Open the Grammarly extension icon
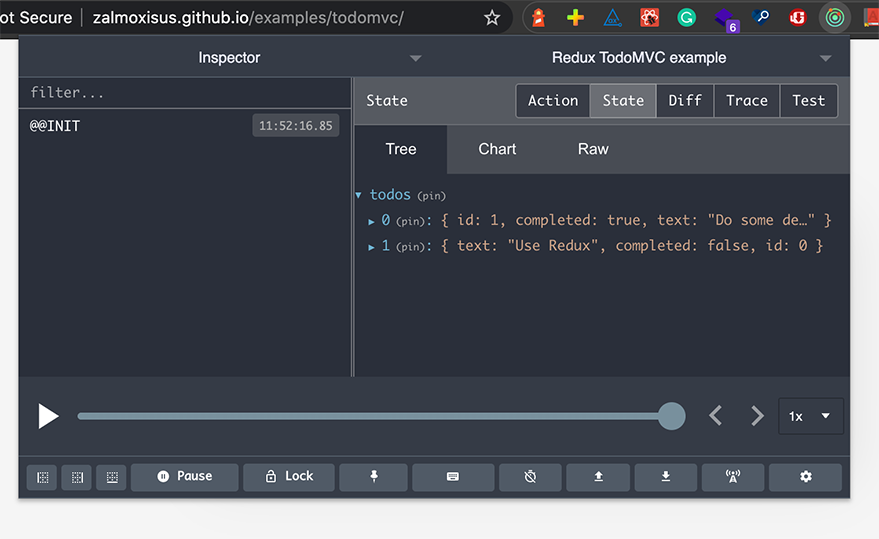The image size is (879, 539). coord(686,18)
